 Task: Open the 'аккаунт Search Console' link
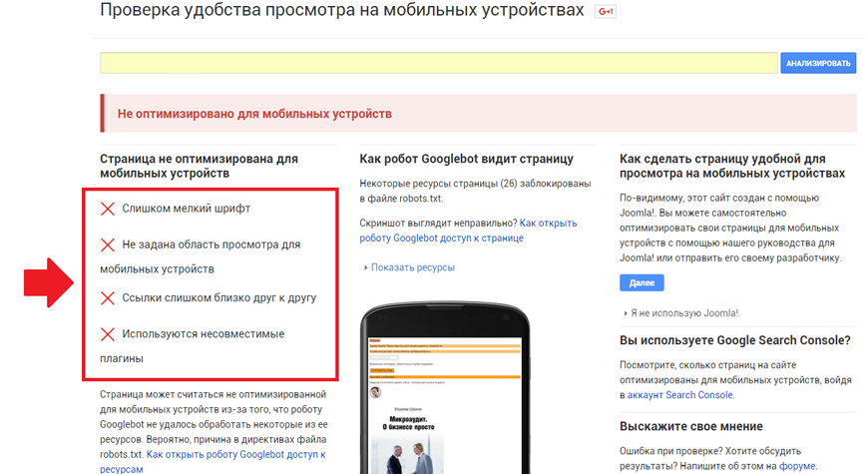680,395
